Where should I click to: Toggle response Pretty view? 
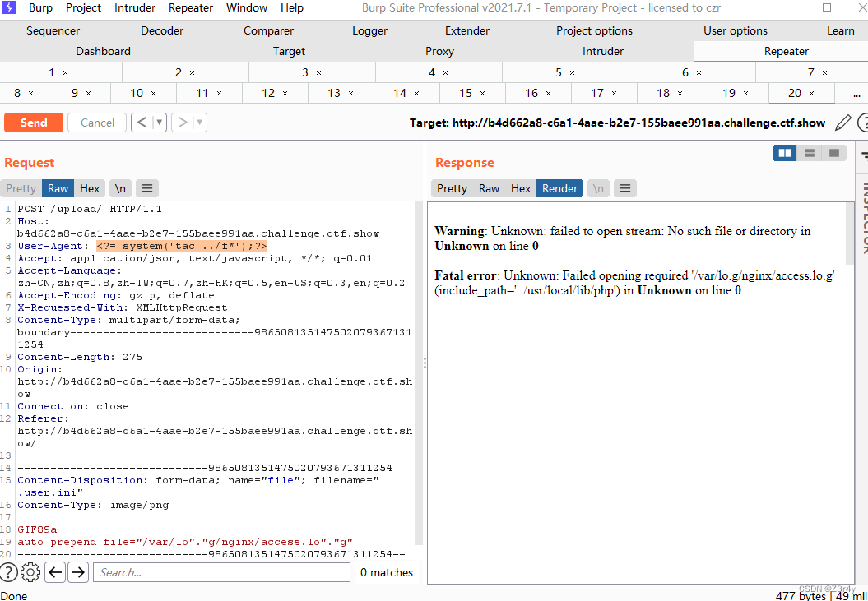(x=452, y=189)
